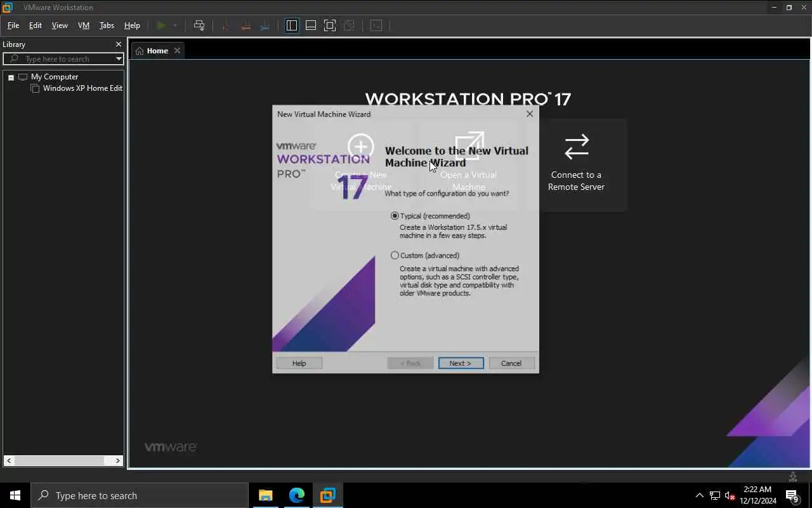Click the green Power On play icon
Screen dimensions: 812x508
pos(161,25)
